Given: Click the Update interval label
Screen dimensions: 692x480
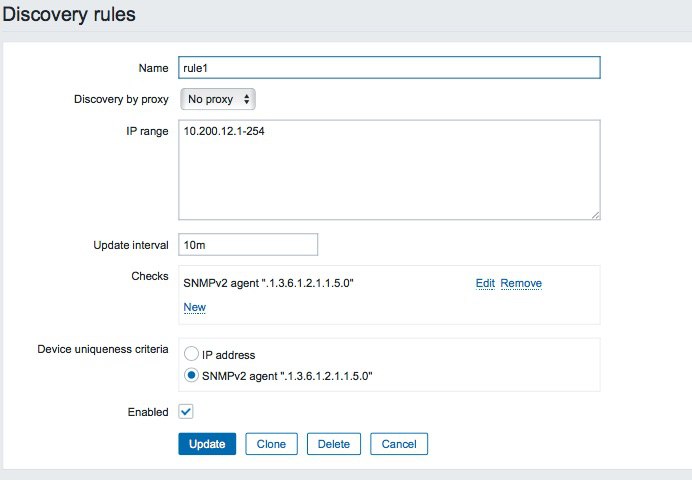Looking at the screenshot, I should (131, 245).
